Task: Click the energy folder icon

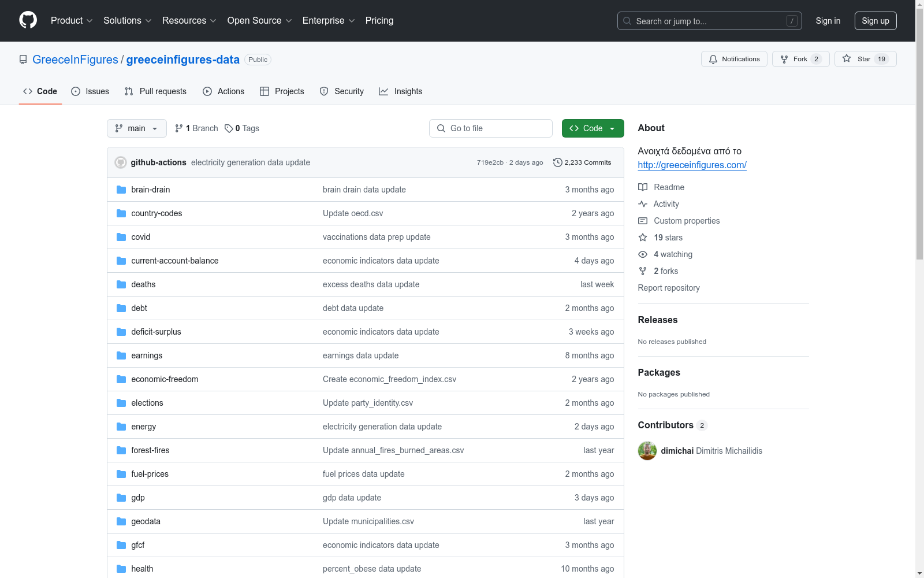Action: [121, 427]
